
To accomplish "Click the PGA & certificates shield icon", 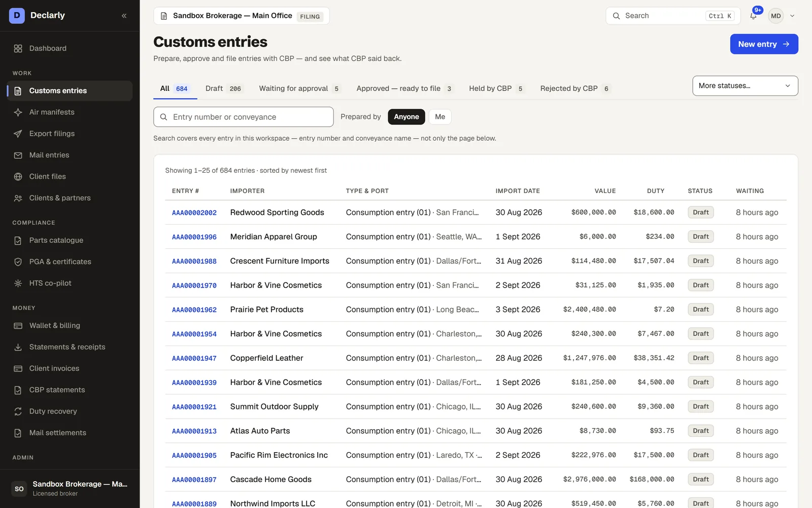I will (x=18, y=262).
